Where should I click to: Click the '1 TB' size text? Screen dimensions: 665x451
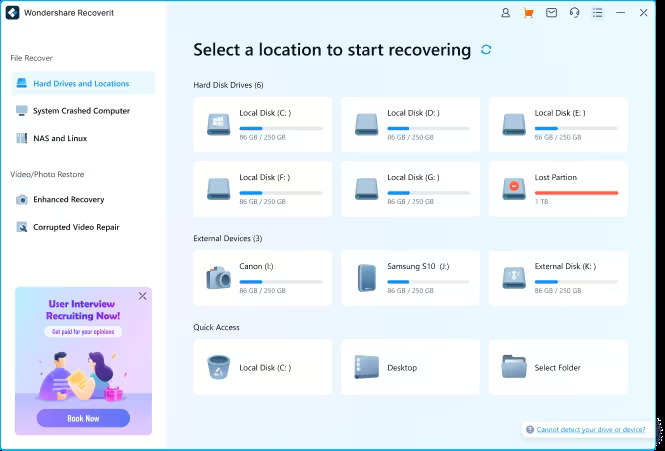(541, 202)
